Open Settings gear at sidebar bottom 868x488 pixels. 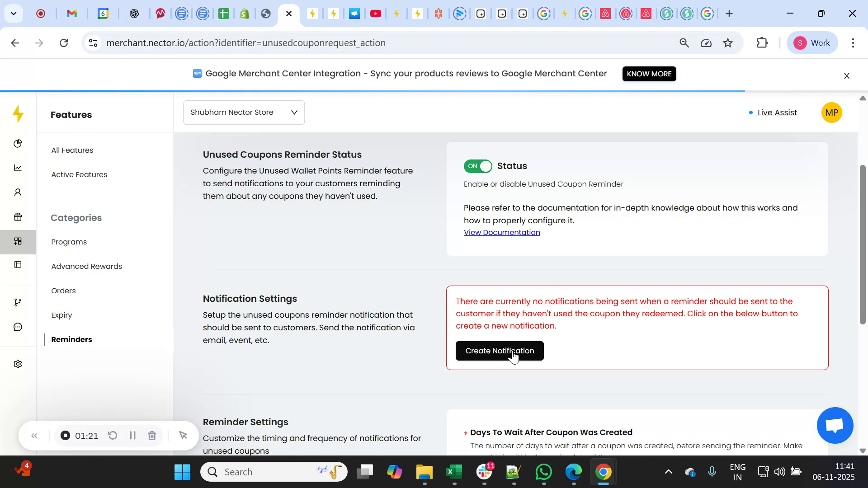point(18,364)
